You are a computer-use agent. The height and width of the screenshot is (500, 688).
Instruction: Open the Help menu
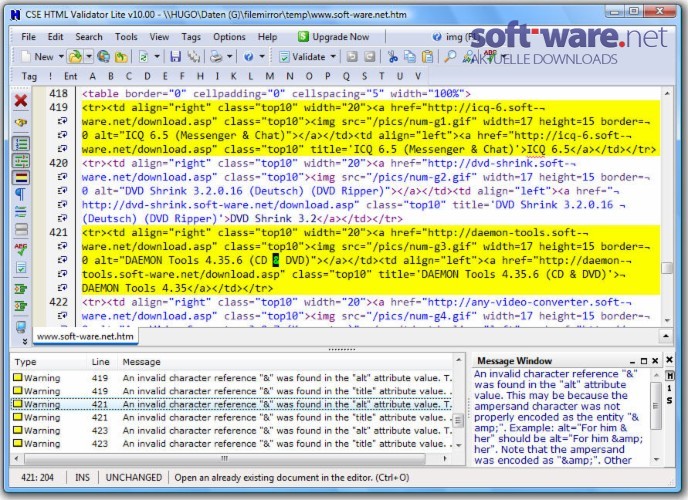[x=267, y=37]
